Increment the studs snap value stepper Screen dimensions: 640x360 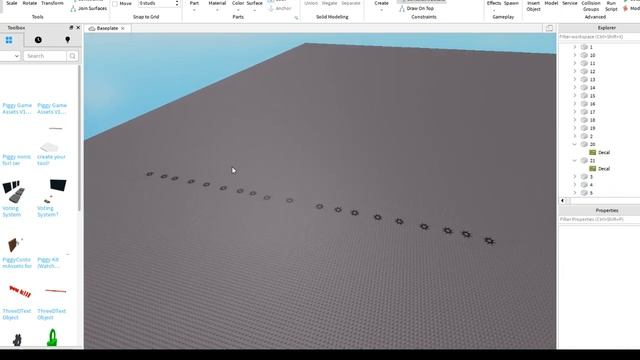tap(177, 2)
